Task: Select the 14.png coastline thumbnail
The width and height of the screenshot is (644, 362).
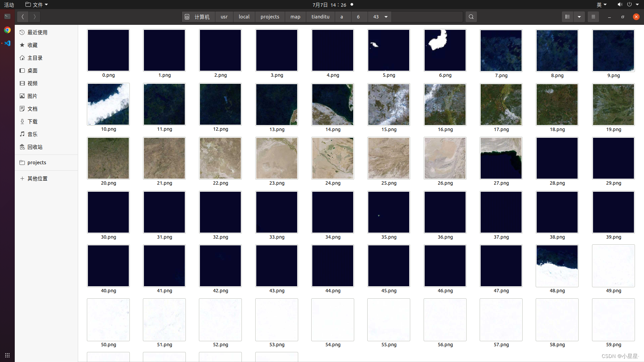Action: [333, 104]
